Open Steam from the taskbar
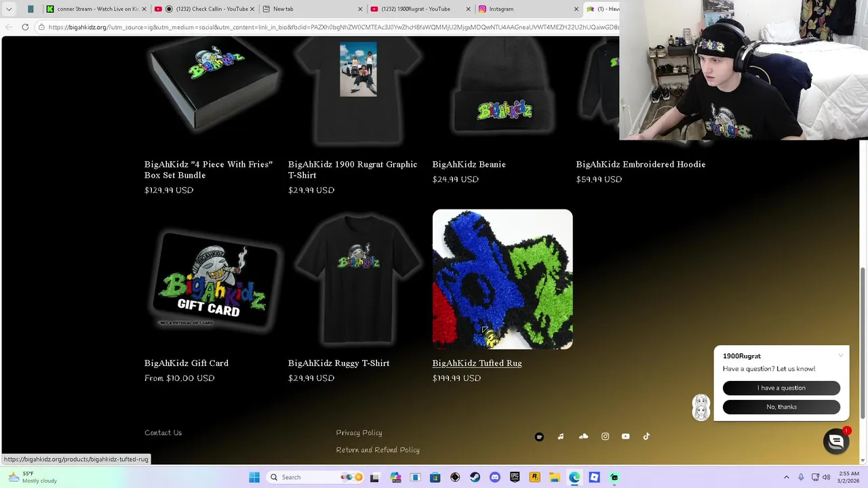Viewport: 868px width, 488px height. [x=475, y=477]
